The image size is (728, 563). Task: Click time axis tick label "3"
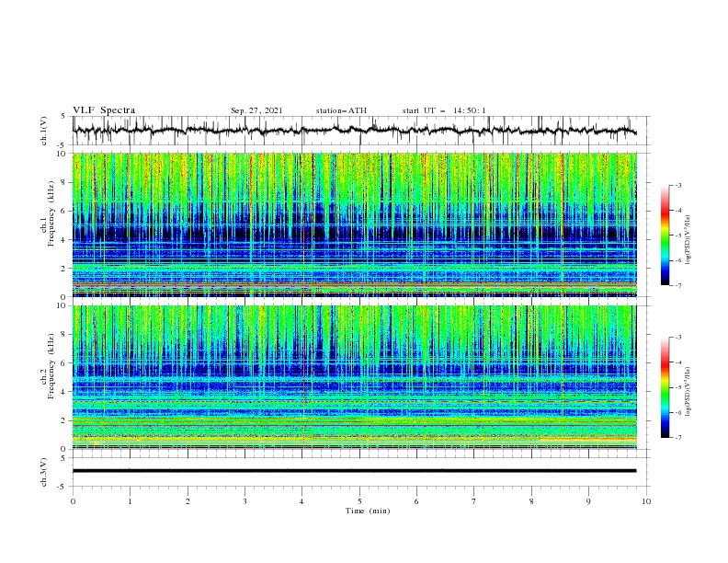point(245,501)
